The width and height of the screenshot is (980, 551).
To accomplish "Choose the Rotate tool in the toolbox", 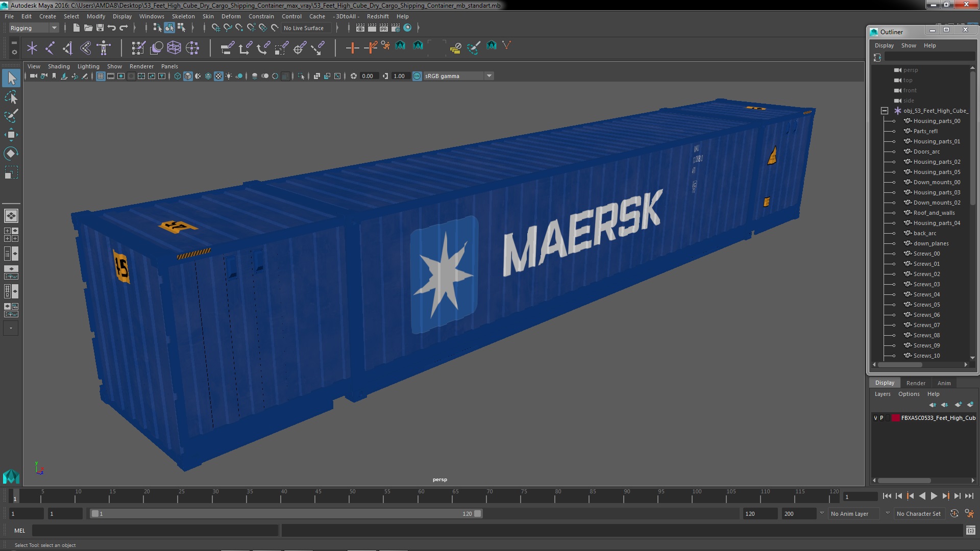I will (11, 154).
